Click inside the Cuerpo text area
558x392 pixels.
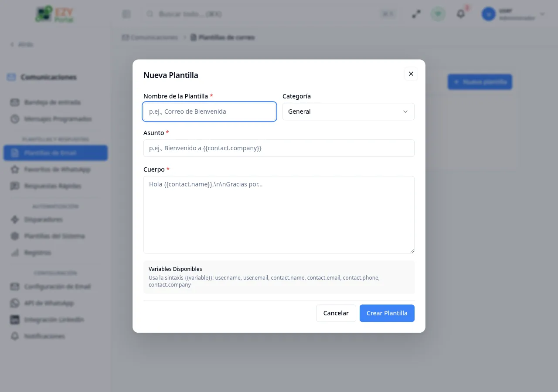[x=279, y=215]
